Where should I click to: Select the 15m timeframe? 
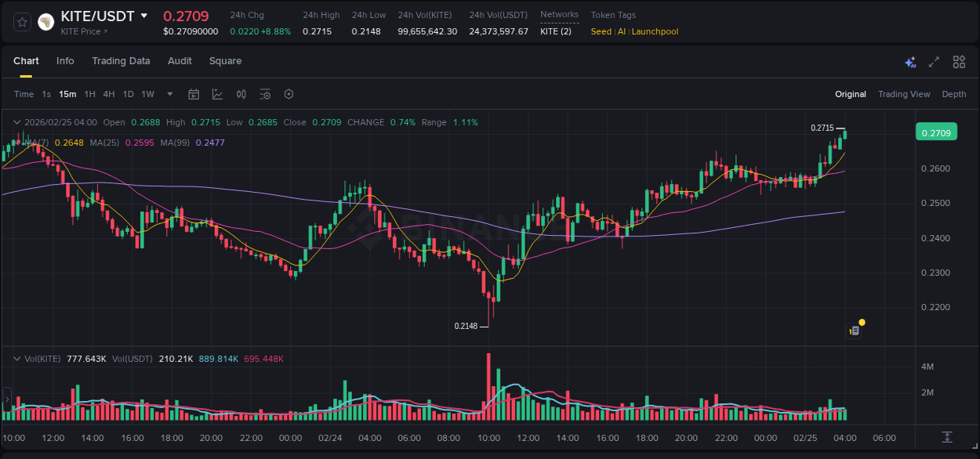click(x=67, y=94)
